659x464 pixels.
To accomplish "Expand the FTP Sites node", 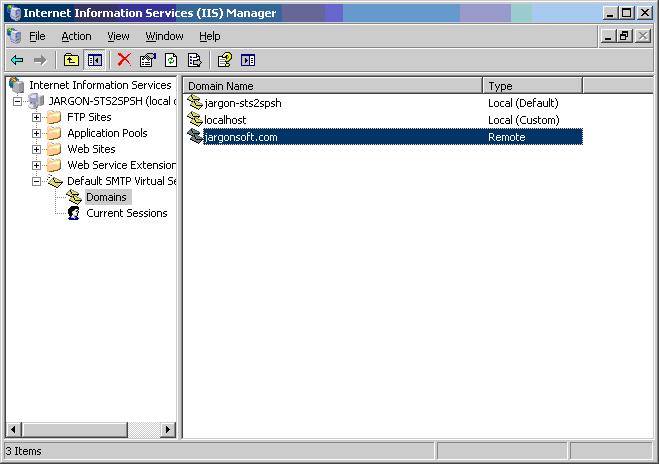I will (37, 117).
